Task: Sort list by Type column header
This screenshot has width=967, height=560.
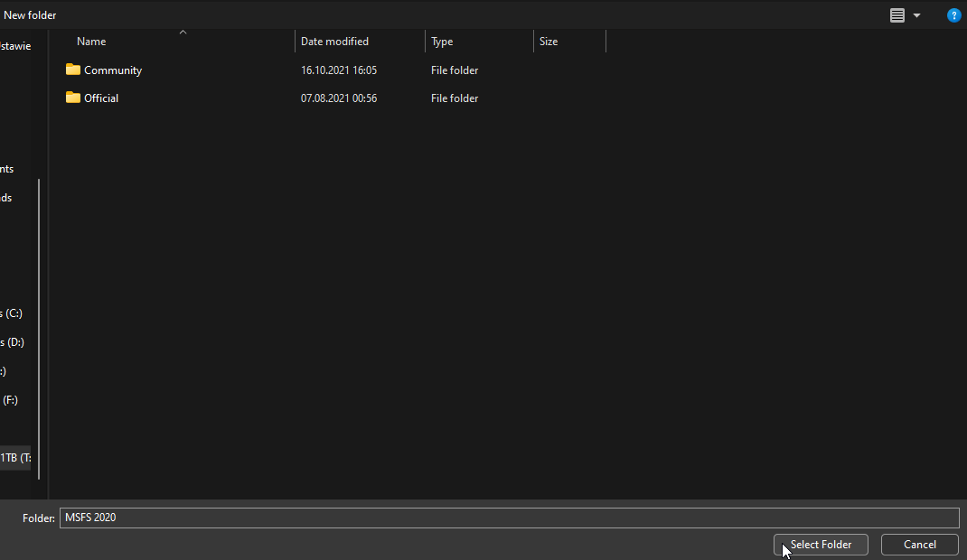Action: (442, 42)
